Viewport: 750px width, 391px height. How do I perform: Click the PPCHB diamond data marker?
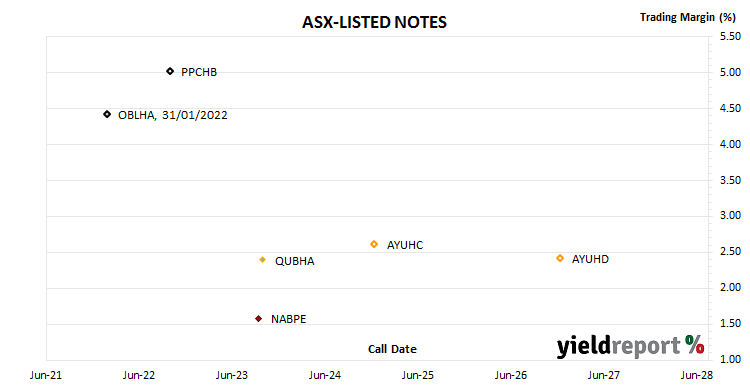point(170,71)
